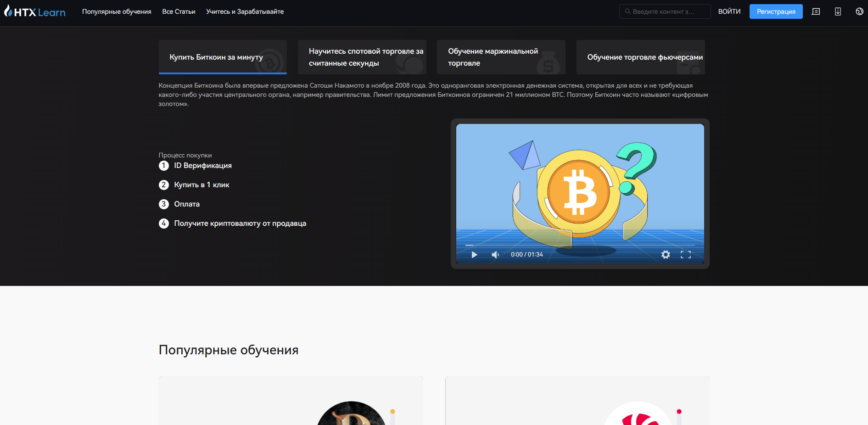Click the ВОЙТИ login link

click(729, 11)
